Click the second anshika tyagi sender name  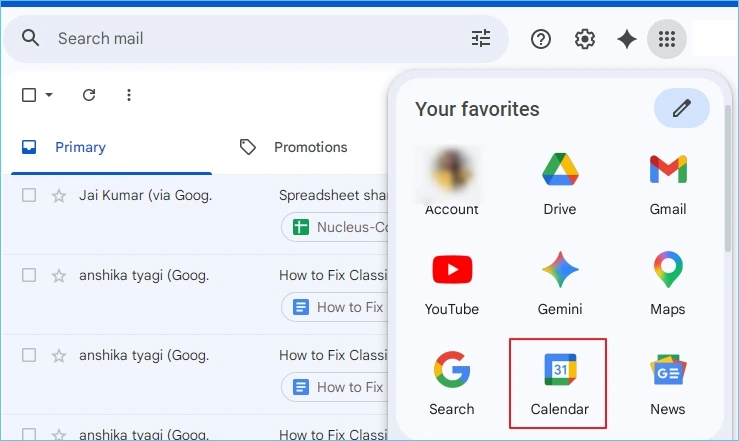tap(144, 355)
